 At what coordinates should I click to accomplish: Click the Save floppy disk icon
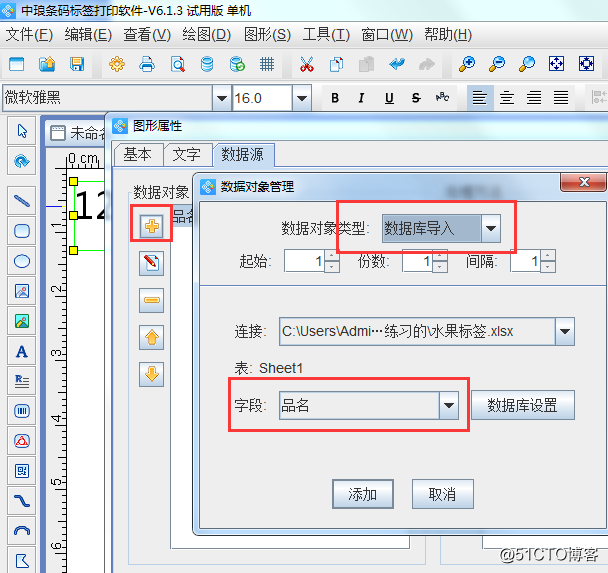(77, 64)
